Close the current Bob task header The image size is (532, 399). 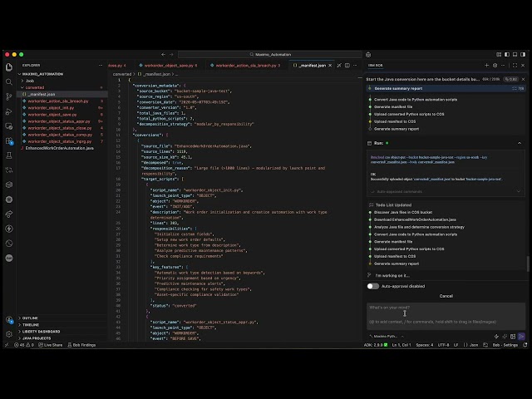[x=523, y=79]
